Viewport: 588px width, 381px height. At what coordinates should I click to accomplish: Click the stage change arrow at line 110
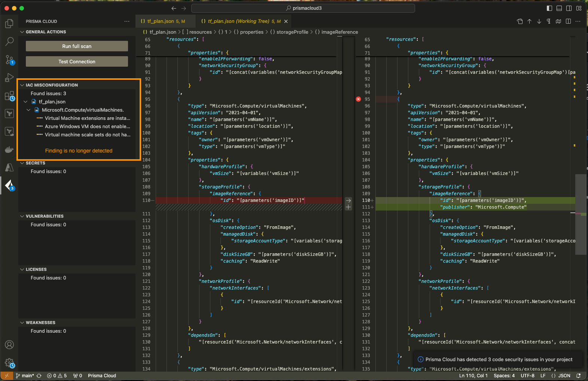pyautogui.click(x=348, y=200)
